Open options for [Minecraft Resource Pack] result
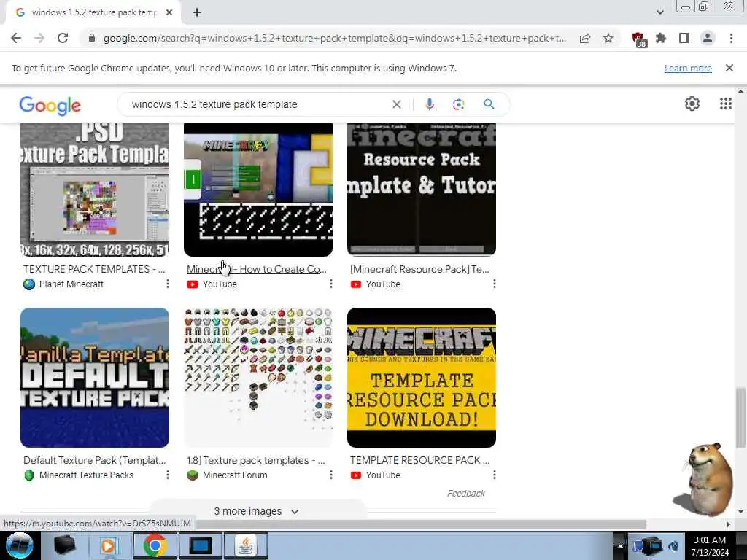 [x=495, y=284]
